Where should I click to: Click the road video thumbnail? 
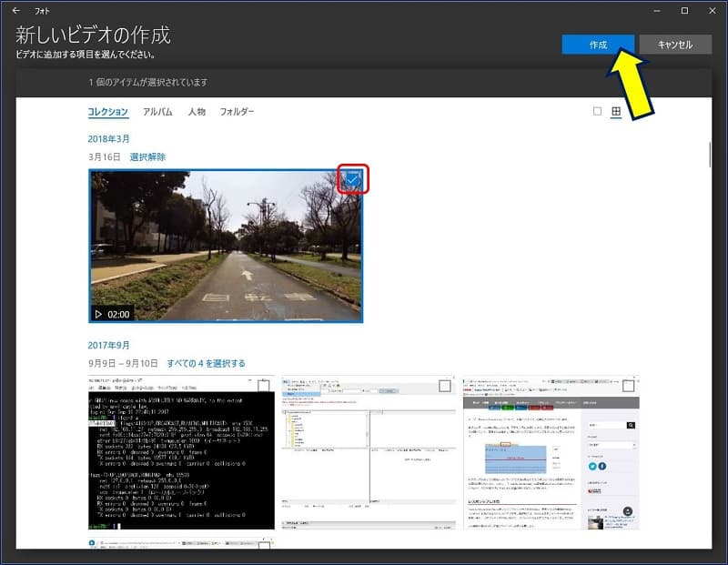(x=225, y=246)
